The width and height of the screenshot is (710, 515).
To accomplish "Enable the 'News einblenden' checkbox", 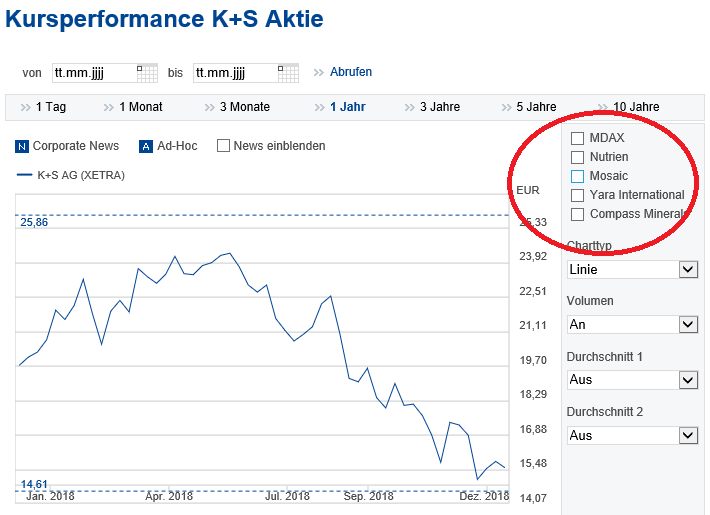I will tap(224, 146).
